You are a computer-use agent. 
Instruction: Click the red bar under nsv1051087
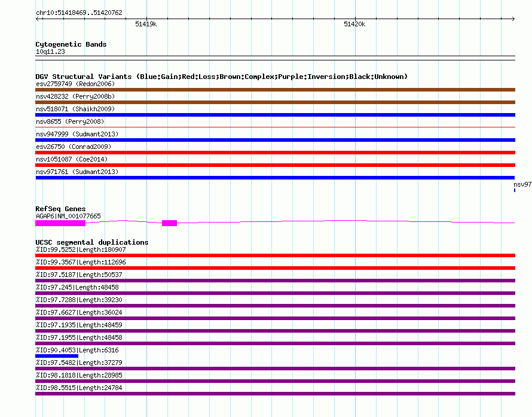(275, 165)
